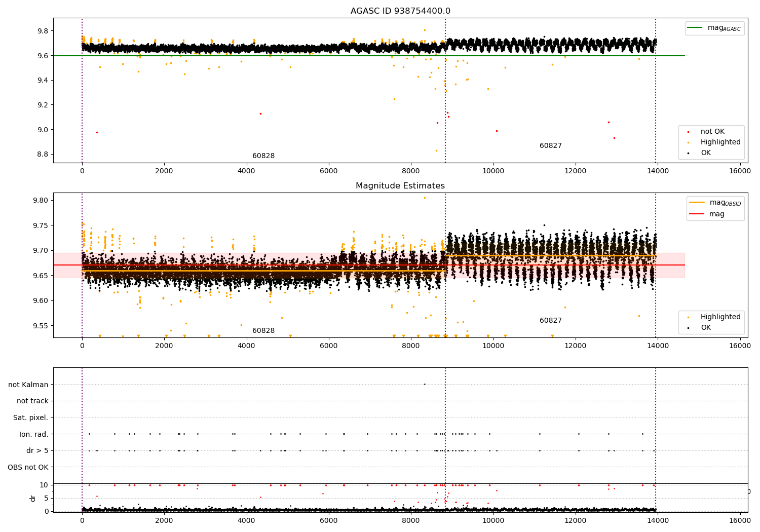This screenshot has width=760, height=532.
Task: Click the lone data point on the not Kalman row
Action: (425, 384)
